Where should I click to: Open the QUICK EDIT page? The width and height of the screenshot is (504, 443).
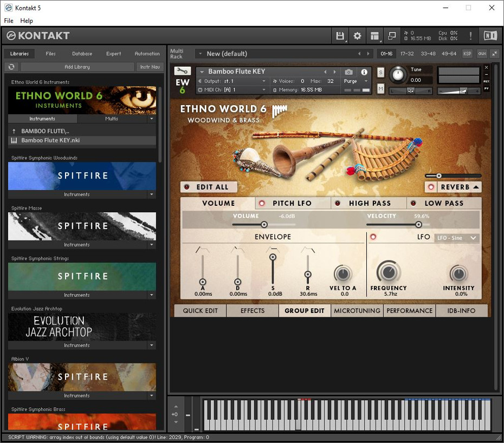click(201, 311)
